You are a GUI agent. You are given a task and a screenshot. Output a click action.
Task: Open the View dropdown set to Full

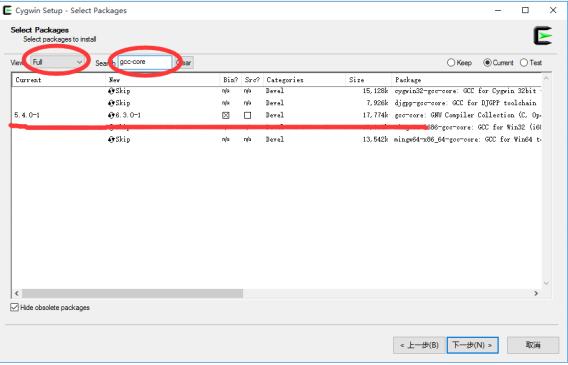point(57,62)
